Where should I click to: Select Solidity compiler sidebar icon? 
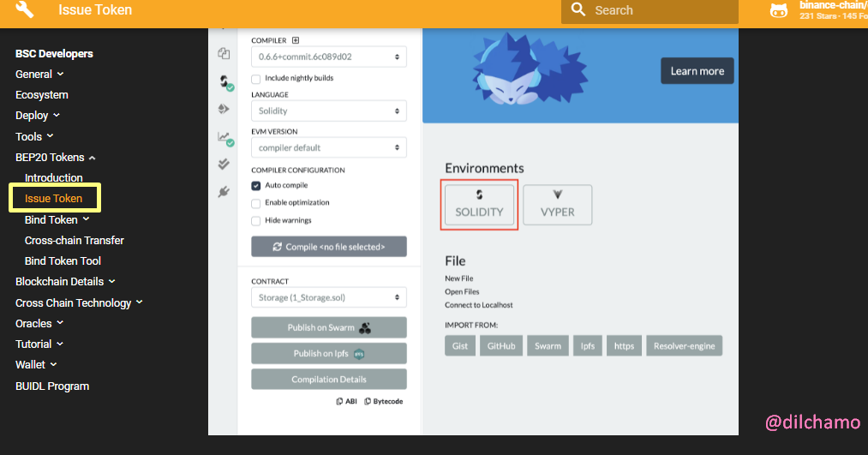[x=224, y=82]
